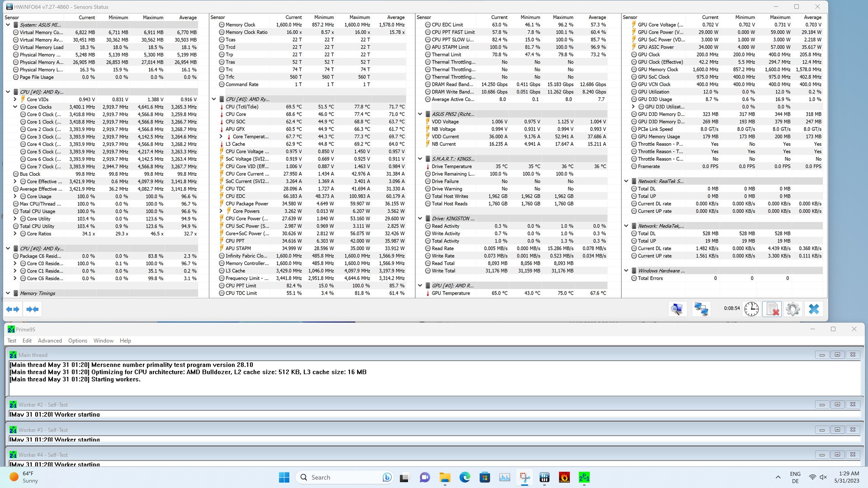The height and width of the screenshot is (488, 868).
Task: Collapse the S.M.A.R.T. Kingston sensor group
Action: coord(420,159)
